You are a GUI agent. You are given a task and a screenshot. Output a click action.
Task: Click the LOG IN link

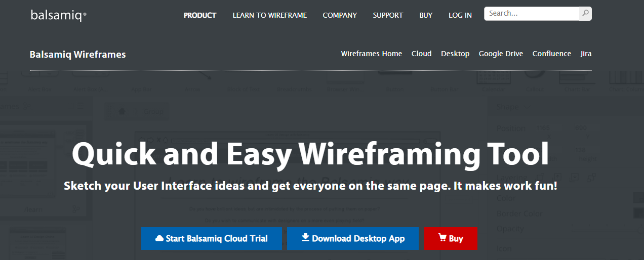(x=460, y=15)
